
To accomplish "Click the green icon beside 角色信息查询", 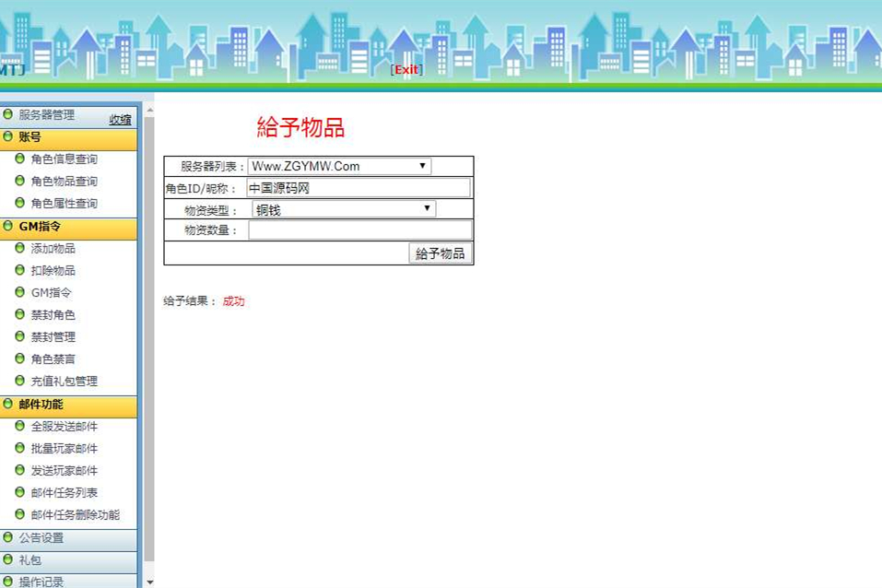I will [20, 159].
